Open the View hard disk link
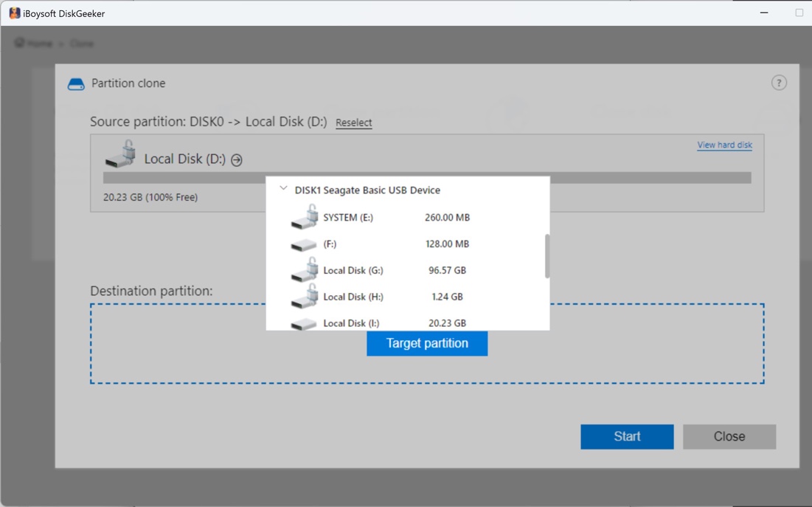Viewport: 812px width, 507px height. [x=724, y=145]
